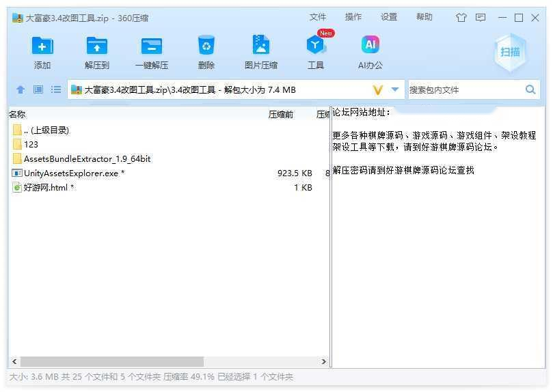Open the 设置 (Settings) menu

click(389, 17)
